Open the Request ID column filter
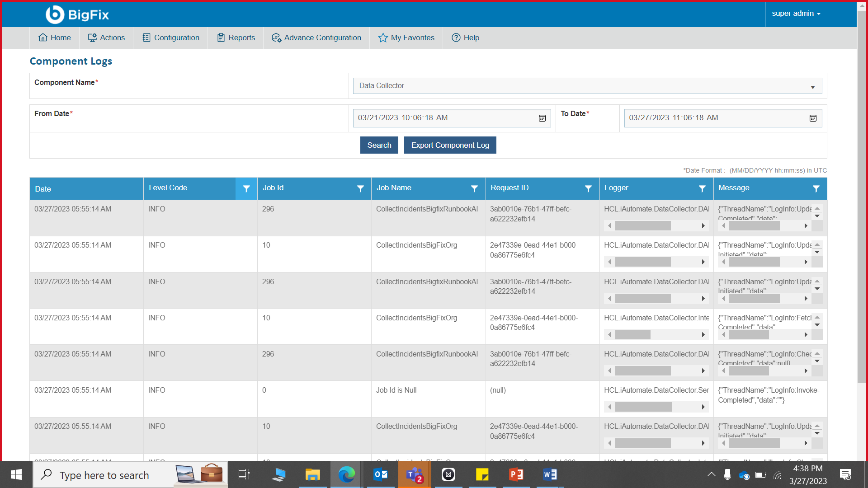 [588, 189]
